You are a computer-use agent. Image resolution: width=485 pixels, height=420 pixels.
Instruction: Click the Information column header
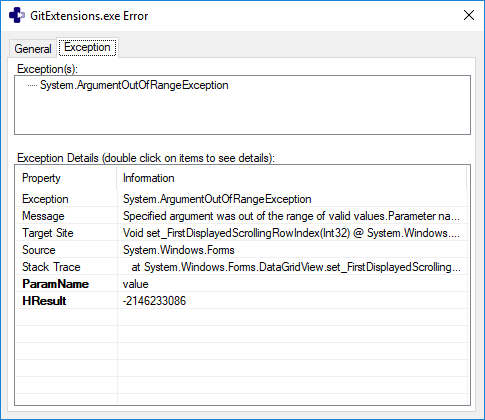(x=292, y=178)
